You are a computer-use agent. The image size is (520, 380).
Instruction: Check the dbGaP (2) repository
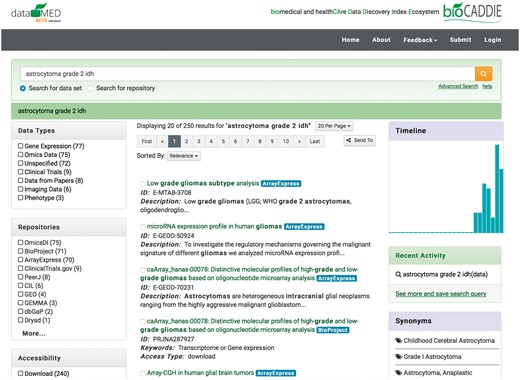20,311
